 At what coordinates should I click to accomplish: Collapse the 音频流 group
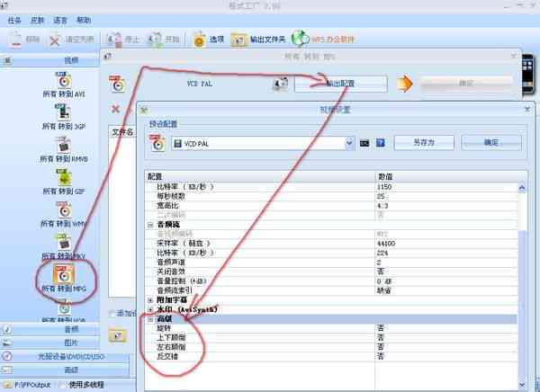pos(150,225)
